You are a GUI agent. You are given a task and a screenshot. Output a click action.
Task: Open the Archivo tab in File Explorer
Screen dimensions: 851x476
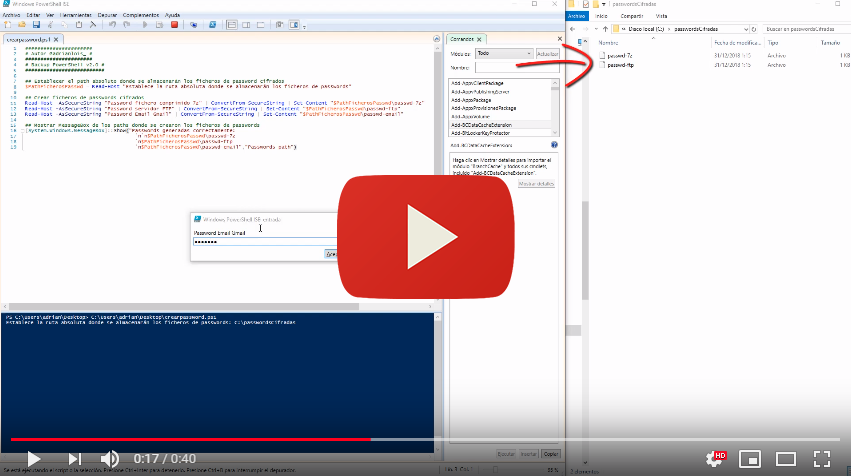click(577, 16)
